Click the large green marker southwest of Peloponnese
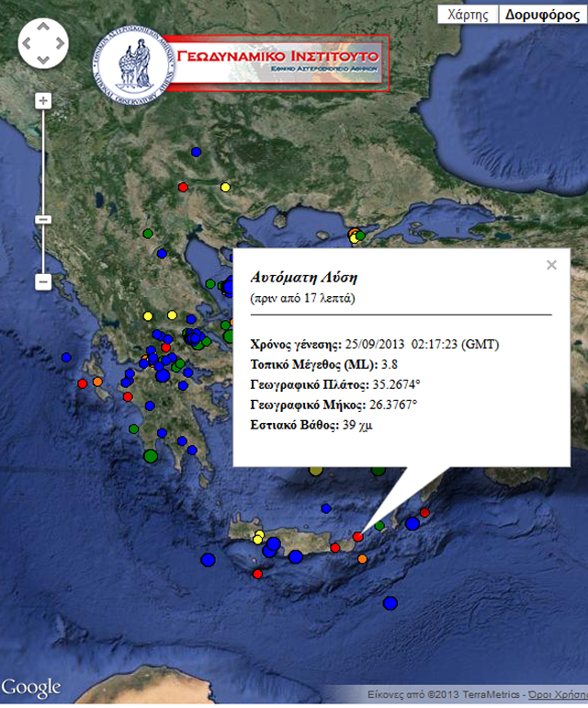Viewport: 588px width, 708px height. pyautogui.click(x=151, y=454)
